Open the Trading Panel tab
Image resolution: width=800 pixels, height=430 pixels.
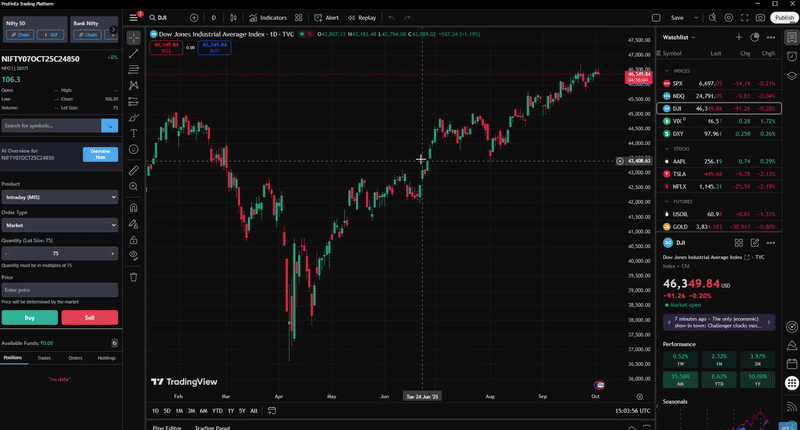(x=212, y=427)
